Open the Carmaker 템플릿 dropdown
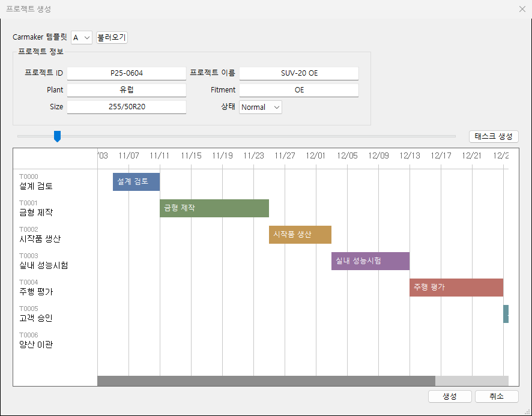The width and height of the screenshot is (532, 416). coord(82,37)
